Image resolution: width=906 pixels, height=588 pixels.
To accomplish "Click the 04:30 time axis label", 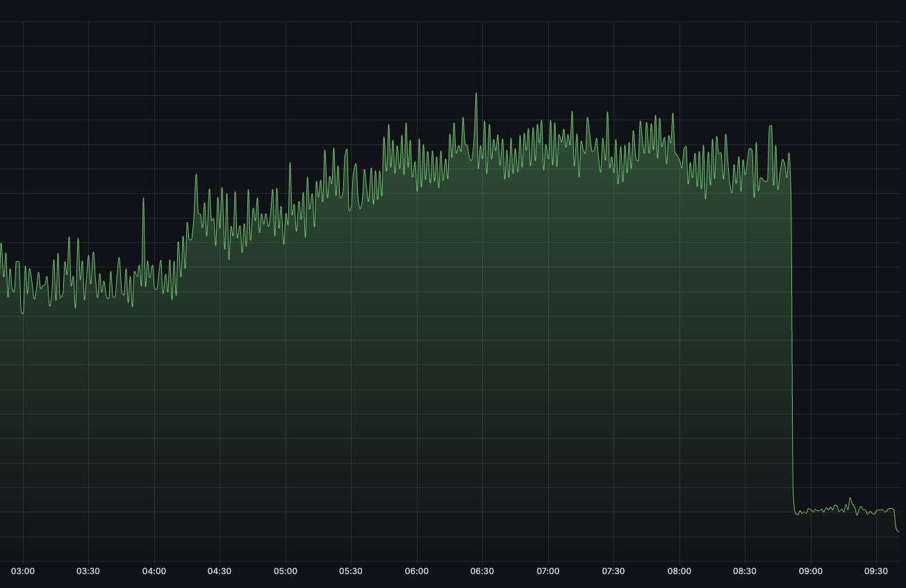I will (x=220, y=571).
